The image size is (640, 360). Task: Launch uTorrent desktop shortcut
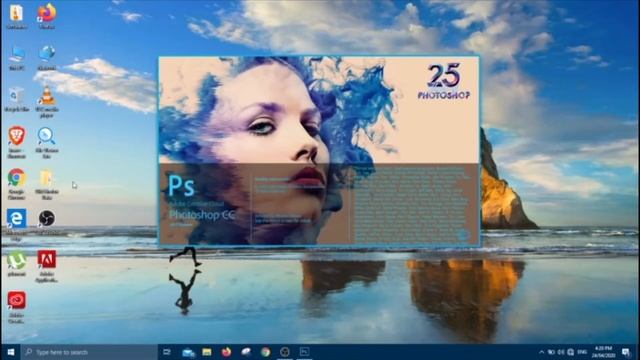[x=16, y=264]
